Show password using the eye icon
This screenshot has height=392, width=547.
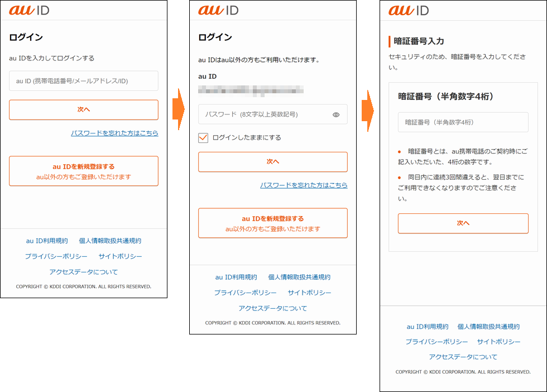336,114
